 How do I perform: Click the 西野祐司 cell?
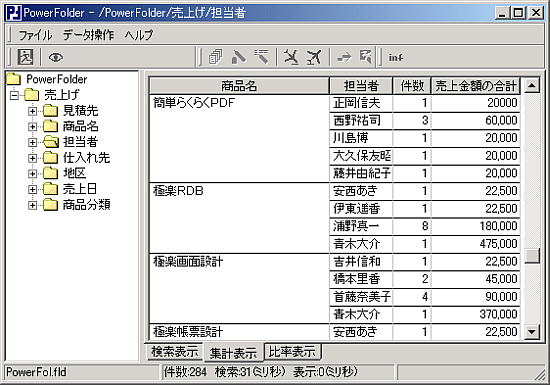point(361,121)
